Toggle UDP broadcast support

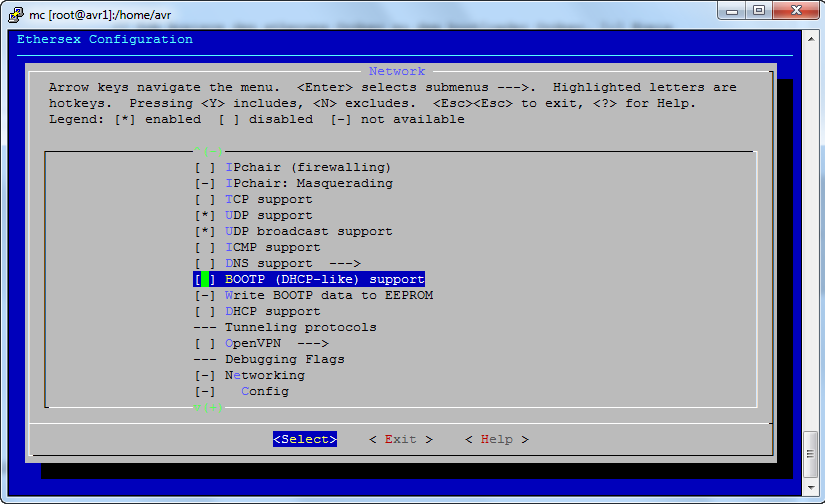tap(205, 231)
